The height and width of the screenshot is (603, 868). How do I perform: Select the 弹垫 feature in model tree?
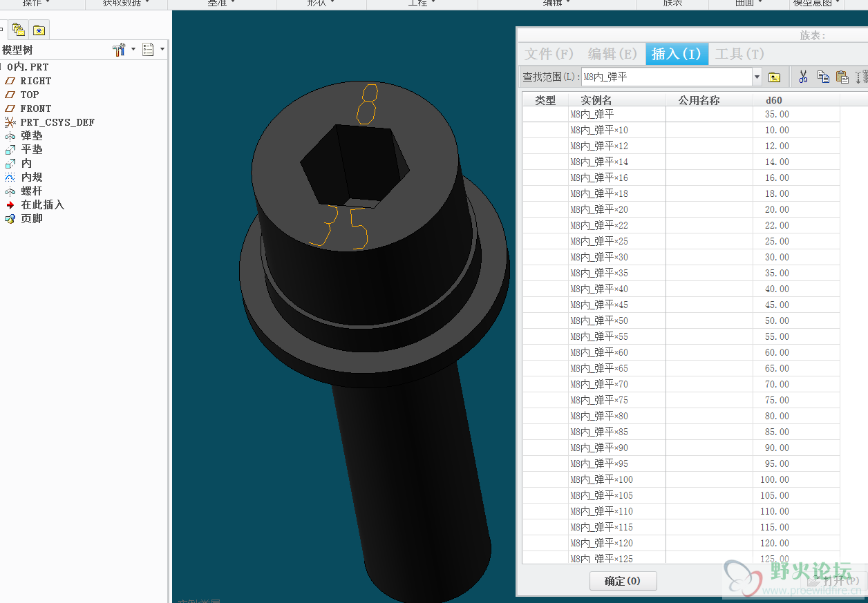click(32, 136)
